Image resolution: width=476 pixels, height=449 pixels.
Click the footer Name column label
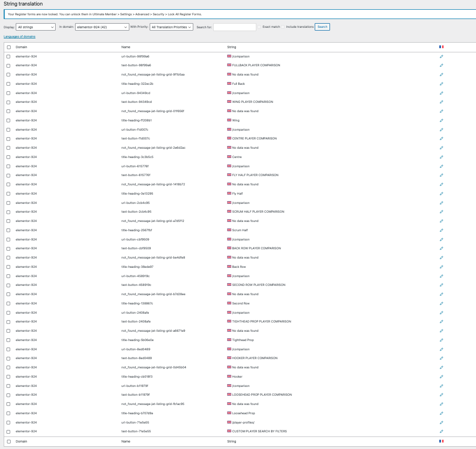[x=126, y=442]
